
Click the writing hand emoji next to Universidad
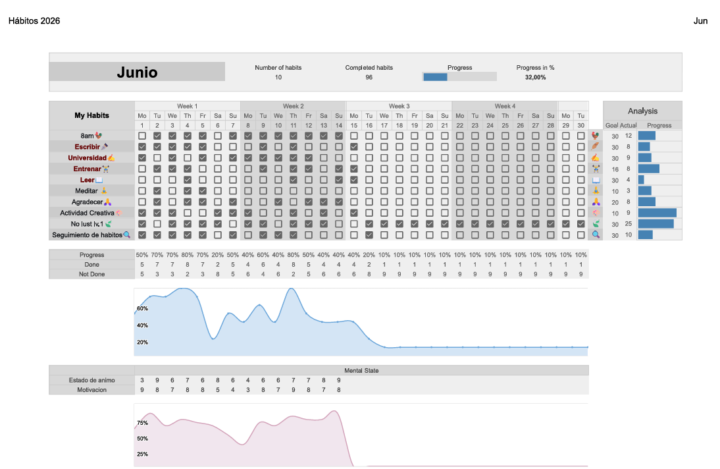pyautogui.click(x=111, y=158)
